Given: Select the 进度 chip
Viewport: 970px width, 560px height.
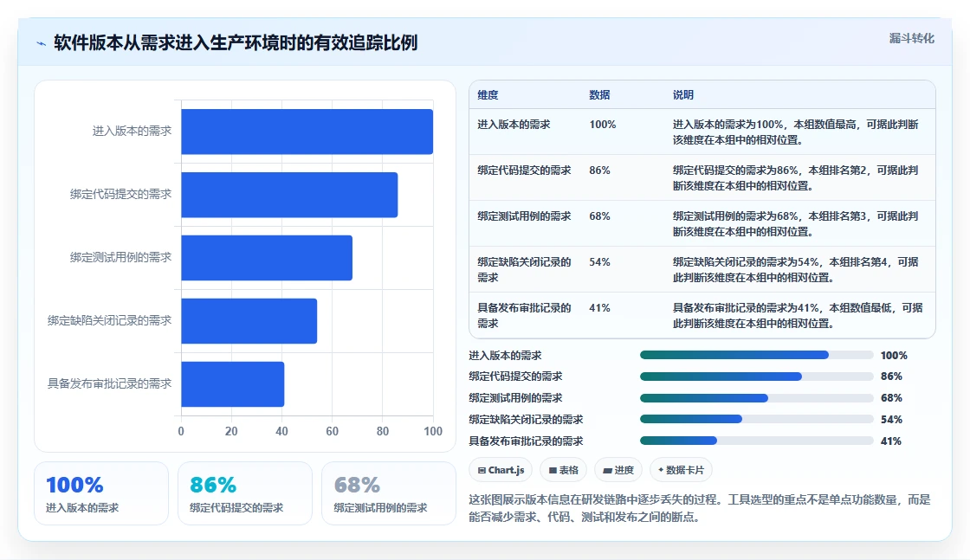Looking at the screenshot, I should (x=618, y=470).
